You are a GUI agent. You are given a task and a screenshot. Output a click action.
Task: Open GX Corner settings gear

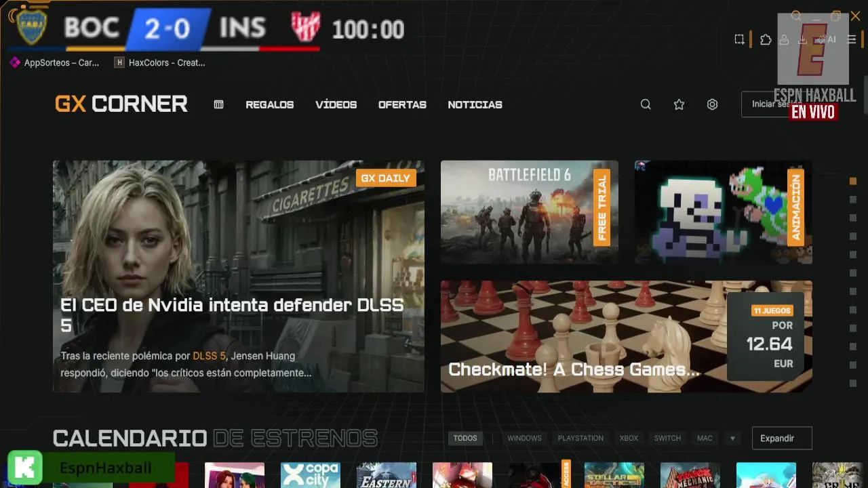point(712,104)
